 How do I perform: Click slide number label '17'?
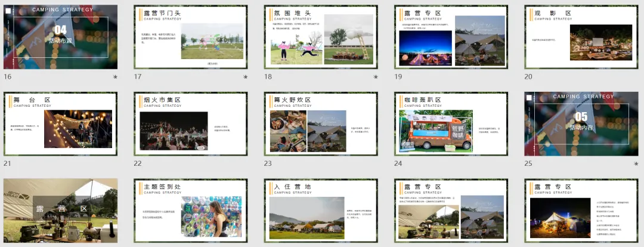click(x=137, y=77)
